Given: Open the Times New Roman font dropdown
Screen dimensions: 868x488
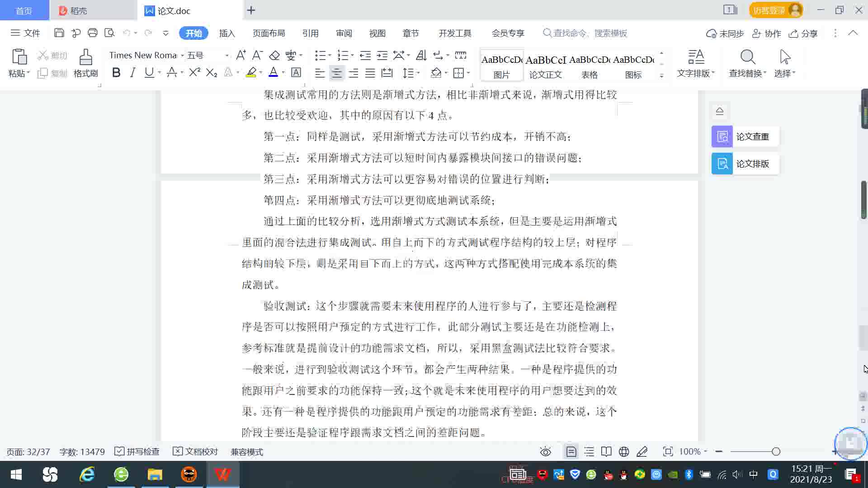Looking at the screenshot, I should [182, 55].
